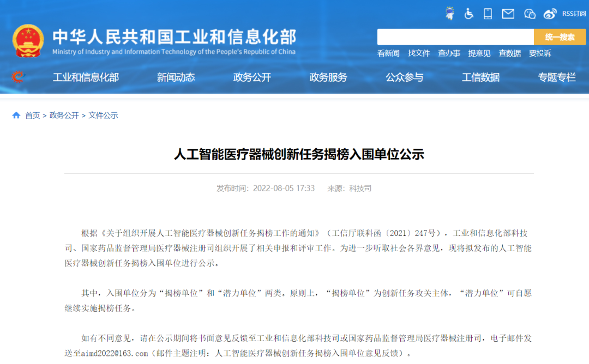This screenshot has height=364, width=589.
Task: Click the envelope mail icon
Action: click(508, 14)
